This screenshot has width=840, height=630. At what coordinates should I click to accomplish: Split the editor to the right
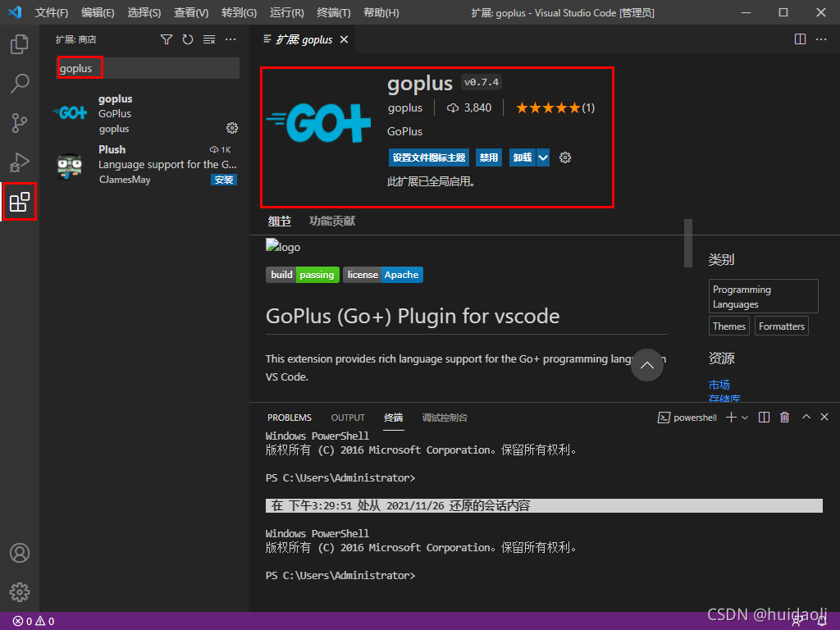pos(800,39)
